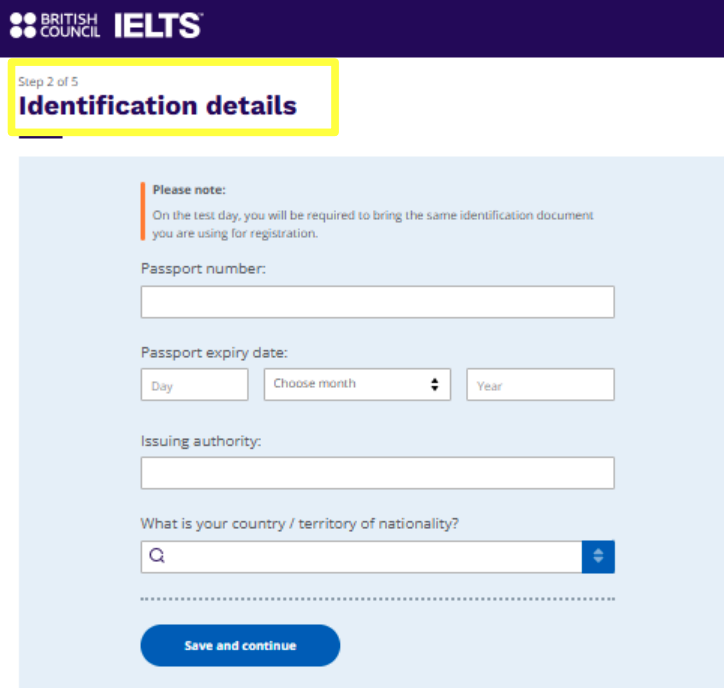The width and height of the screenshot is (724, 688).
Task: Click the Year field of expiry date
Action: click(540, 384)
